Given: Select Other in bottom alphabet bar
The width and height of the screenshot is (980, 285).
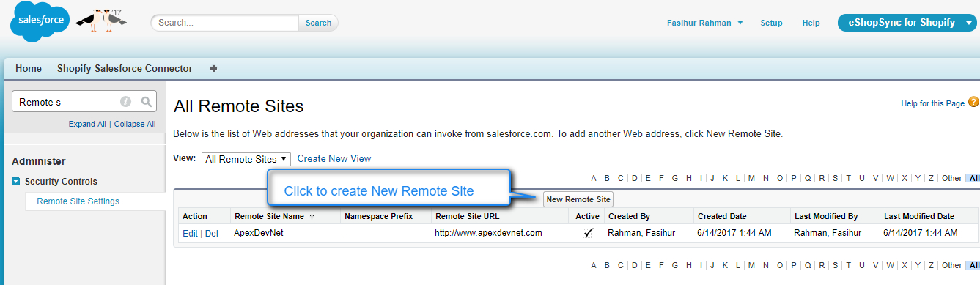Looking at the screenshot, I should pyautogui.click(x=951, y=265).
